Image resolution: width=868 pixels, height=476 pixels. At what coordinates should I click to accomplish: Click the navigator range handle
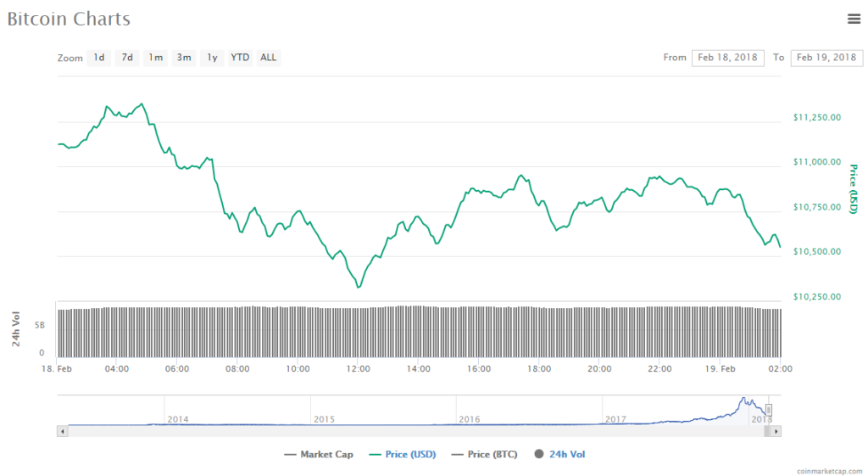(x=769, y=410)
